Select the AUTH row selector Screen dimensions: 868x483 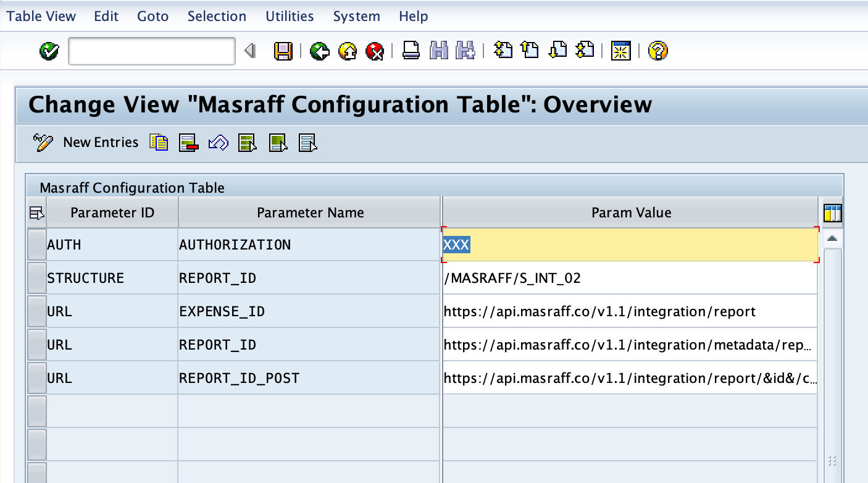(x=37, y=245)
